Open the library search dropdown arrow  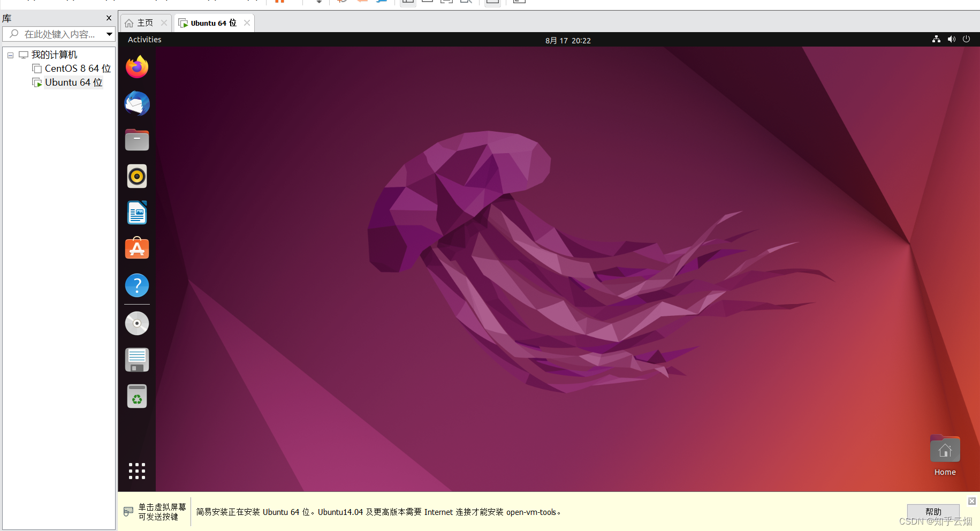pos(109,34)
